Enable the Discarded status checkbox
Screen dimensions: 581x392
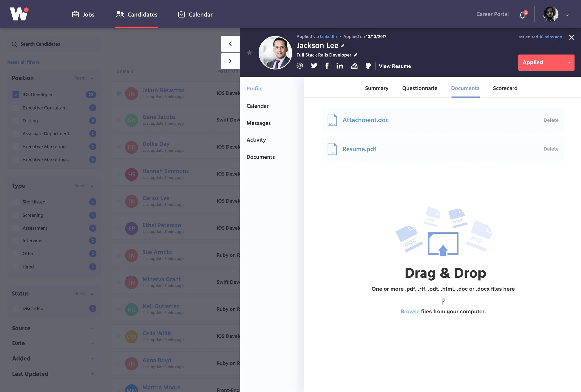[16, 308]
